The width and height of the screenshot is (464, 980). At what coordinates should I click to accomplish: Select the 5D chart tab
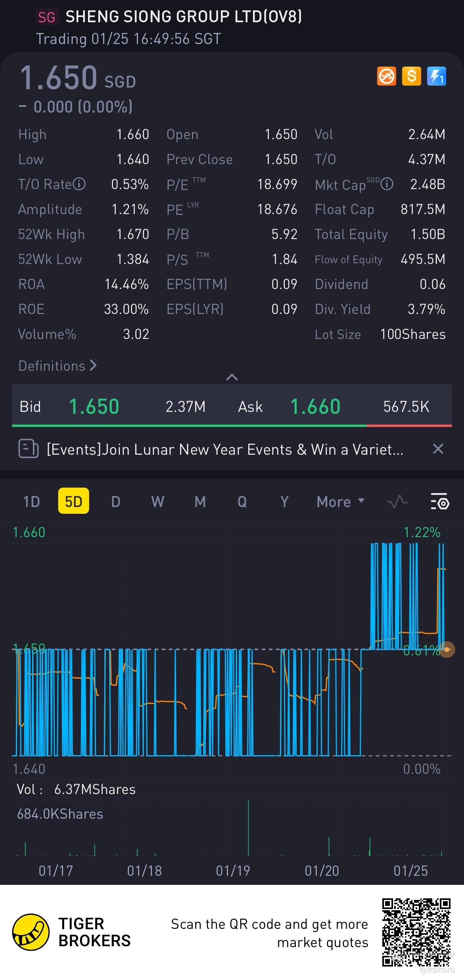(x=73, y=501)
